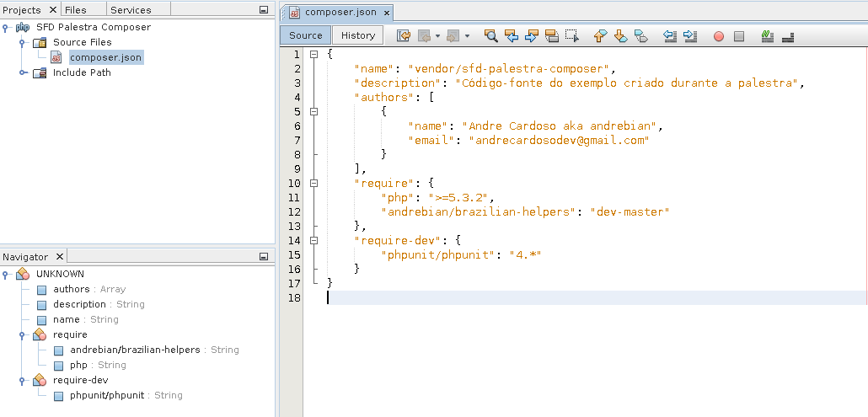Click the Back navigation arrow icon

[425, 36]
